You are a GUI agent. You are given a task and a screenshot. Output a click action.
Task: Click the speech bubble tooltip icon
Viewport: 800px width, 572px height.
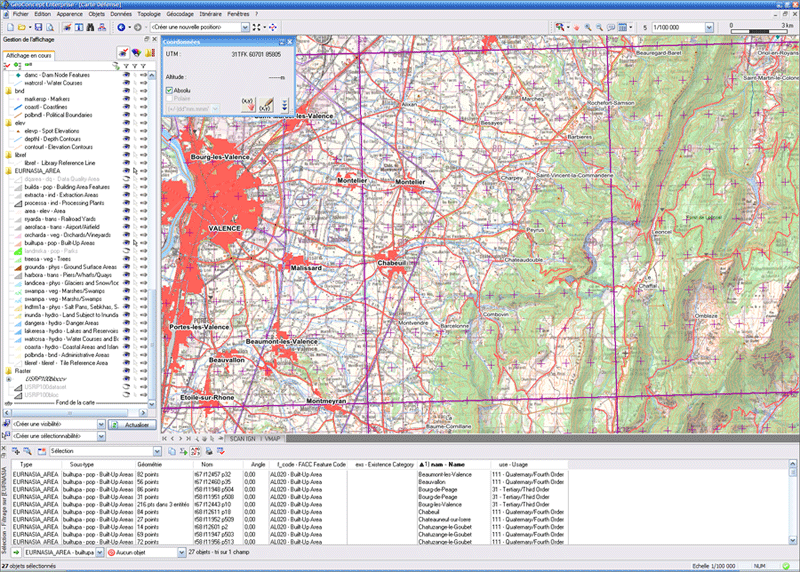(611, 28)
